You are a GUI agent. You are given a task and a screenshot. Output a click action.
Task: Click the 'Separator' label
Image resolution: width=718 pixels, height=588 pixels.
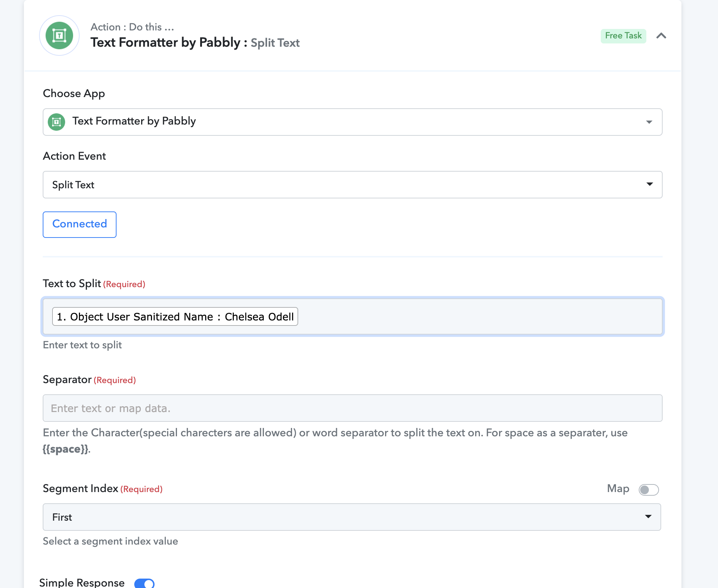click(x=67, y=379)
